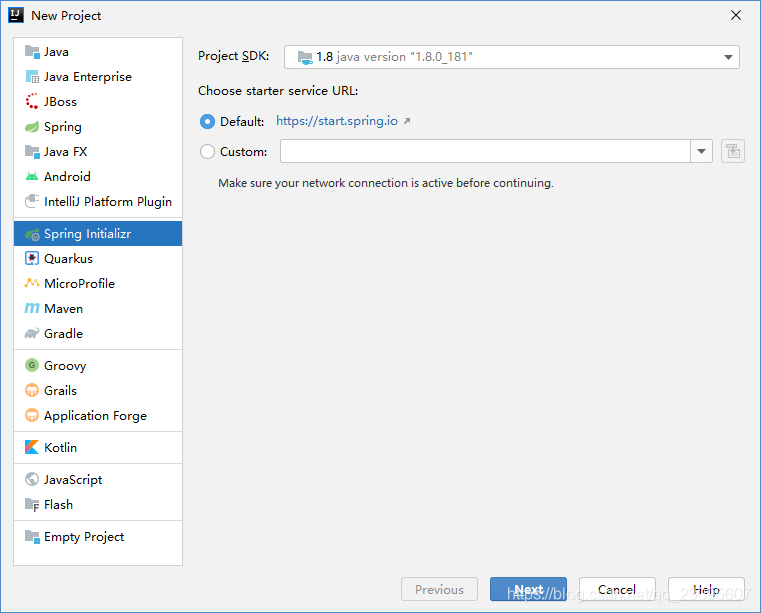761x613 pixels.
Task: Click the Previous button
Action: click(439, 589)
